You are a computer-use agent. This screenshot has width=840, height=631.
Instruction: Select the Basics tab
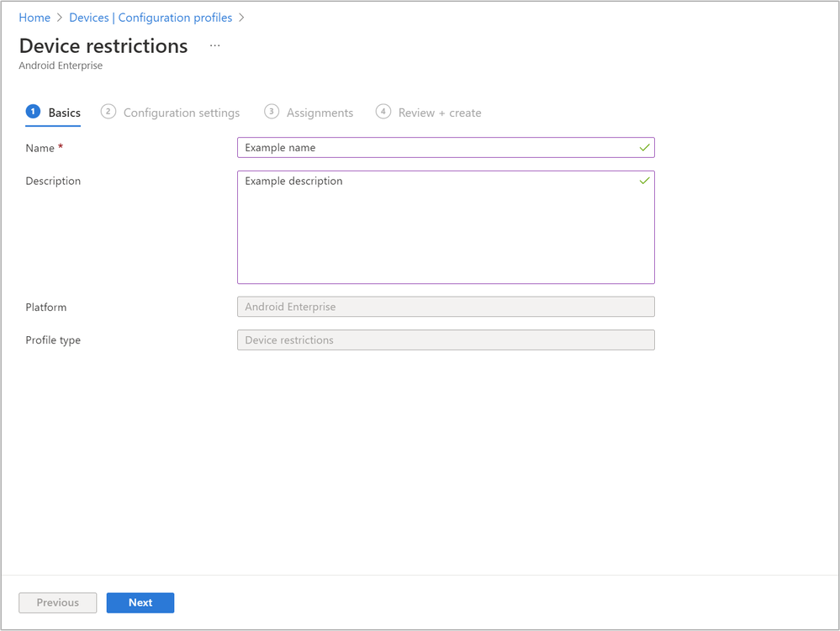pyautogui.click(x=64, y=113)
